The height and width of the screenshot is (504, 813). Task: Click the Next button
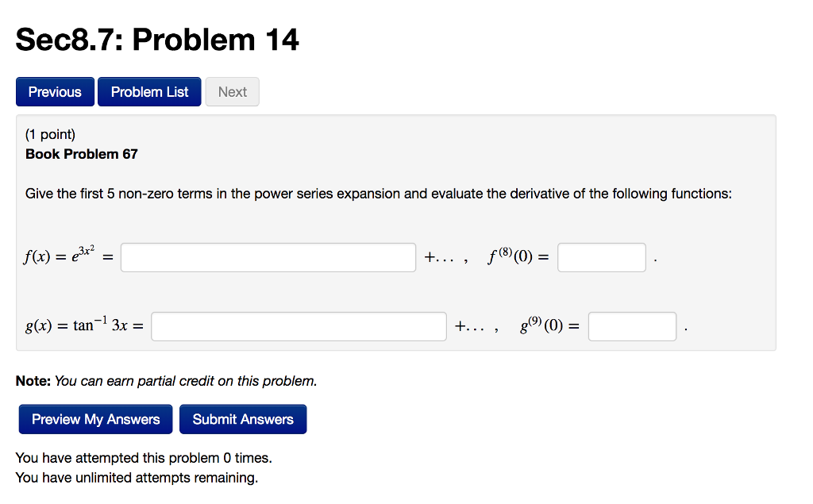tap(232, 91)
